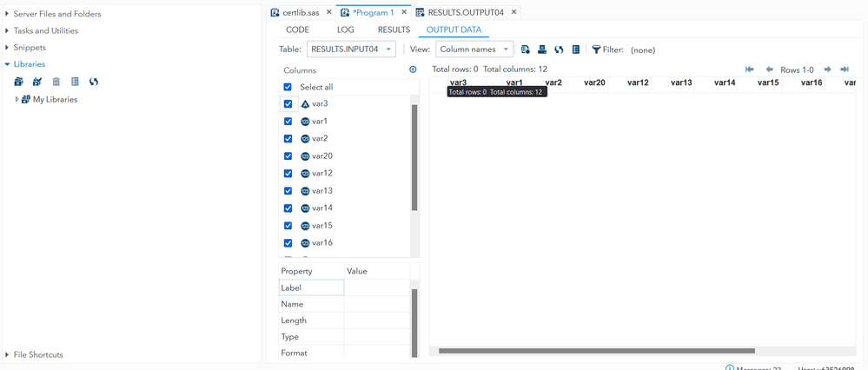This screenshot has width=868, height=370.
Task: Collapse the Libraries section
Action: [7, 64]
